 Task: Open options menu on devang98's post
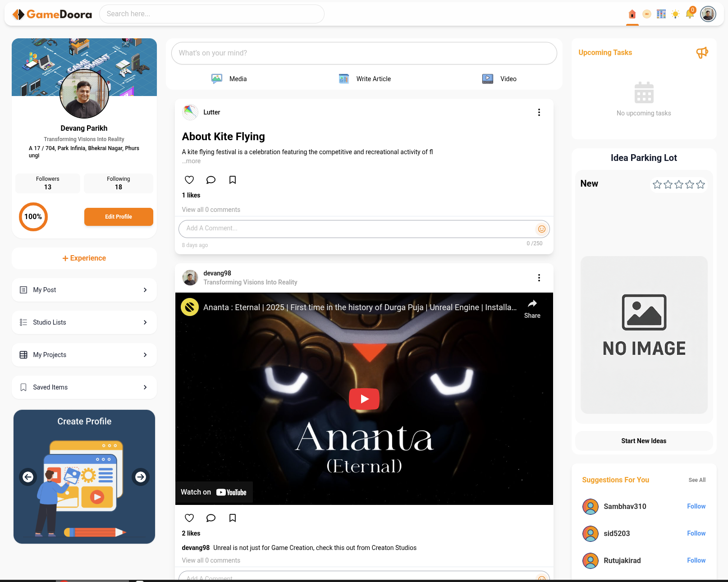pos(539,278)
